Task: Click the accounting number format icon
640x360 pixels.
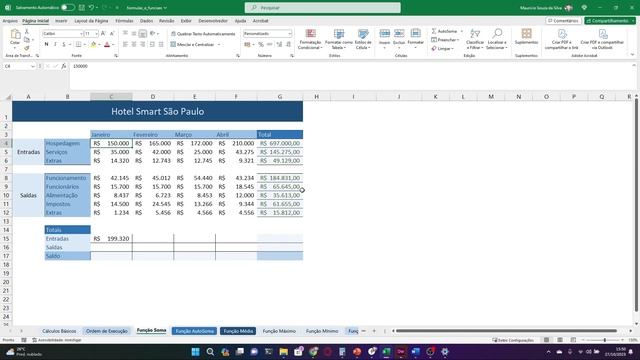Action: [x=247, y=44]
